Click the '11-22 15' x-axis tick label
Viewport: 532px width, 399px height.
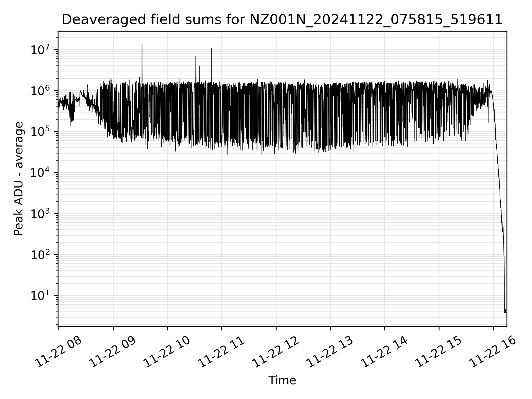[439, 352]
